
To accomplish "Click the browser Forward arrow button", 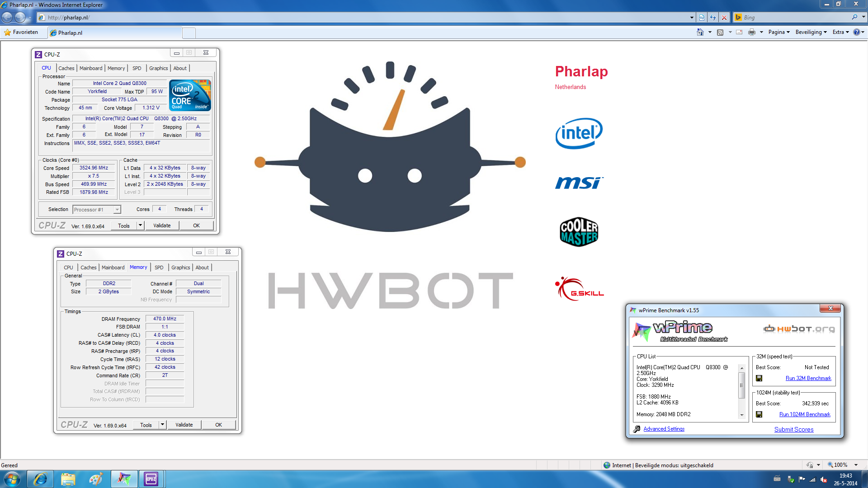I will coord(20,17).
